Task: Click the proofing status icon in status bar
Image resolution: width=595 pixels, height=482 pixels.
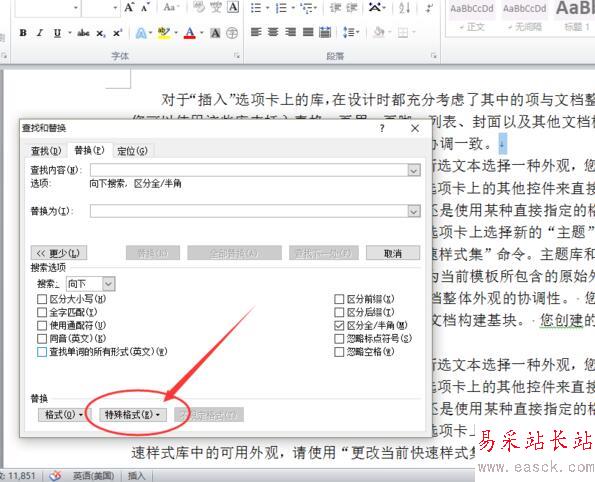Action: [55, 476]
